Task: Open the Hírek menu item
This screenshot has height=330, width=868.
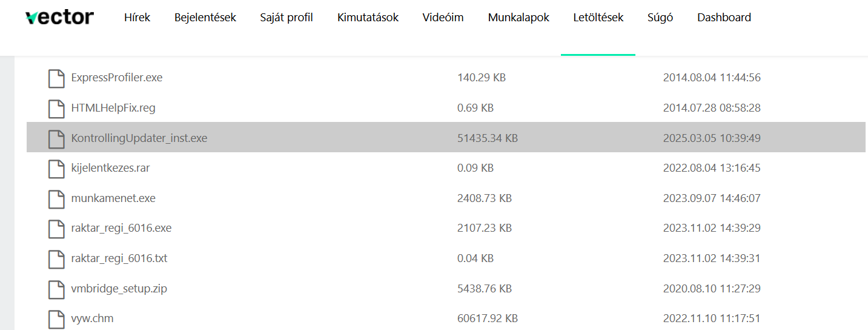Action: [x=137, y=18]
